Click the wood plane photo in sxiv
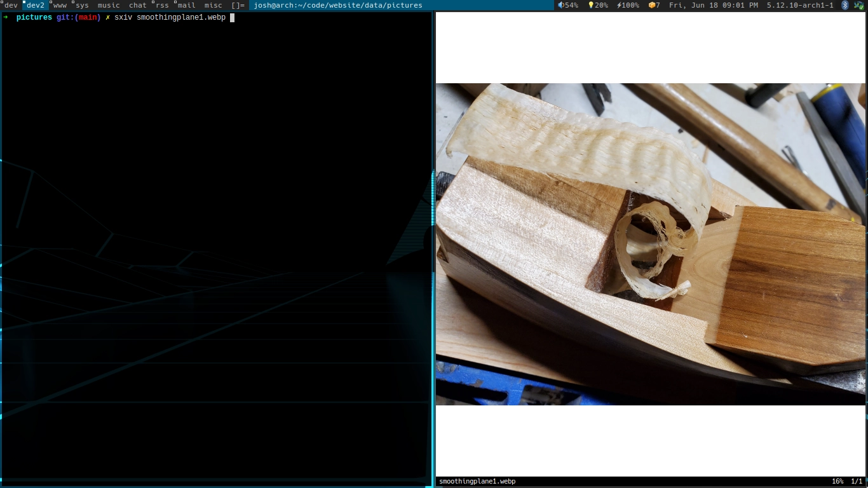Viewport: 868px width, 488px height. tap(650, 244)
